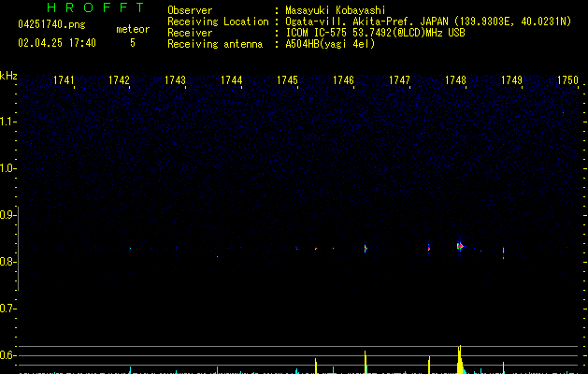Click the meteor label
The height and width of the screenshot is (374, 588).
pos(133,29)
